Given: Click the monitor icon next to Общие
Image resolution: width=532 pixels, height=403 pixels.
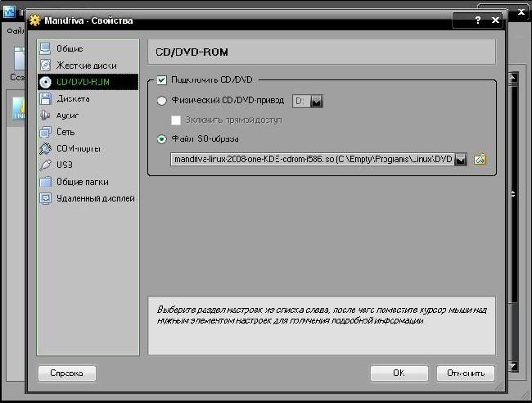Looking at the screenshot, I should click(46, 49).
